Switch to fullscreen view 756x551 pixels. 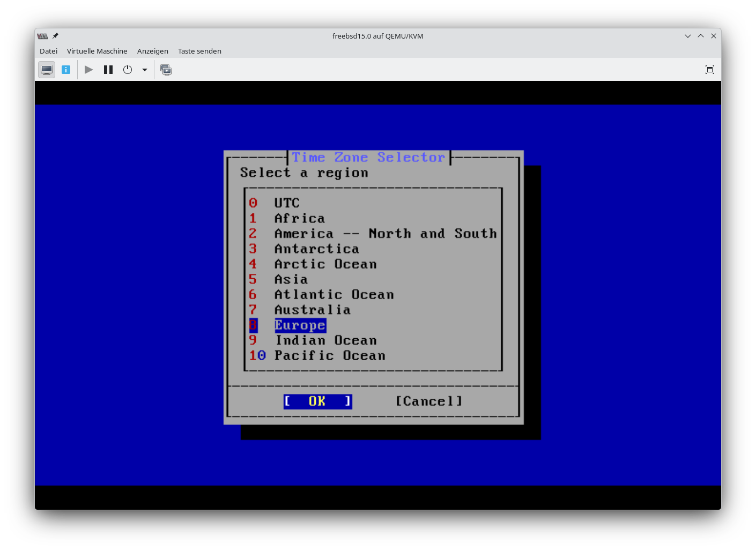(709, 70)
